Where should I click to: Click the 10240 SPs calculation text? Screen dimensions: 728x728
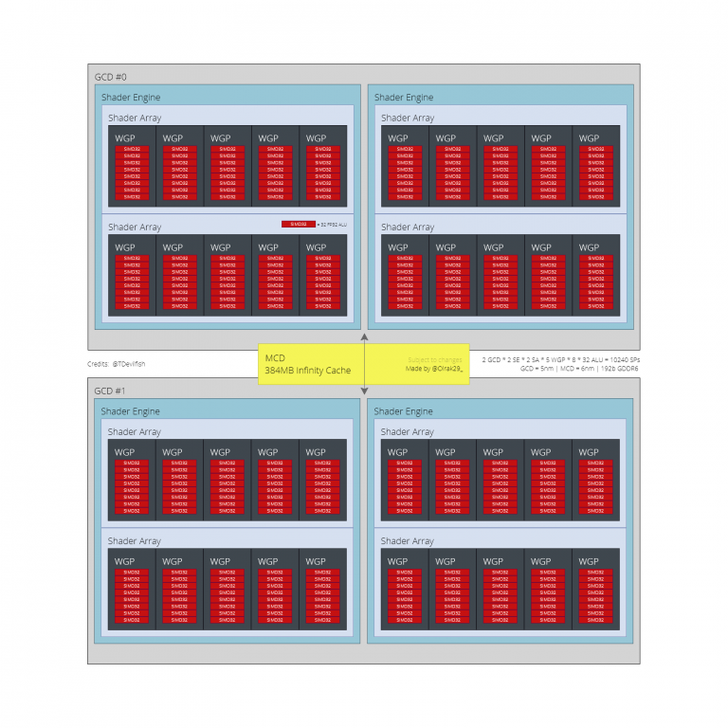tap(559, 360)
